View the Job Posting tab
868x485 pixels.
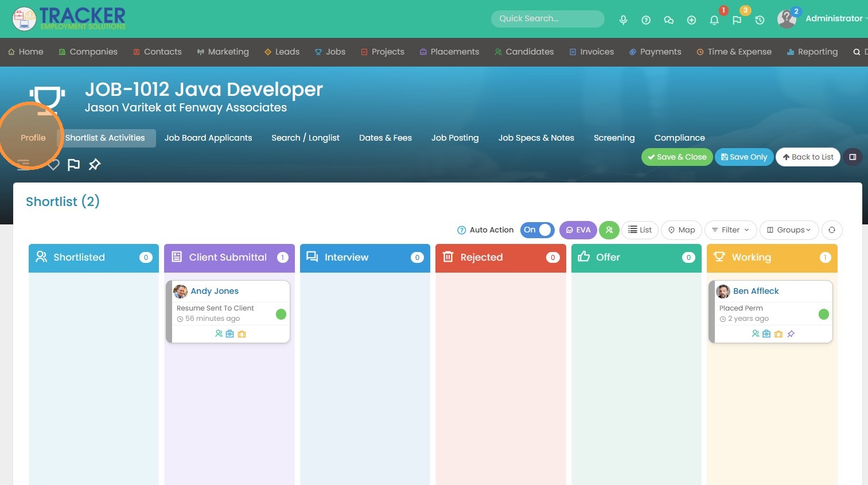point(455,138)
